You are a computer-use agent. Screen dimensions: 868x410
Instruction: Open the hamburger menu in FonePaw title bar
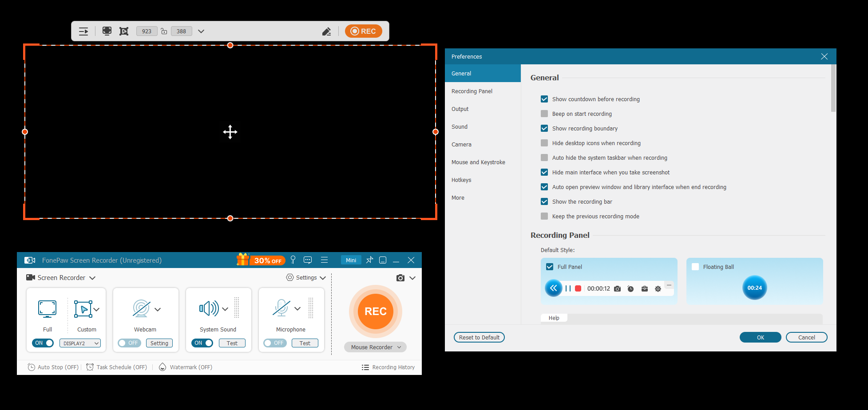(x=324, y=260)
